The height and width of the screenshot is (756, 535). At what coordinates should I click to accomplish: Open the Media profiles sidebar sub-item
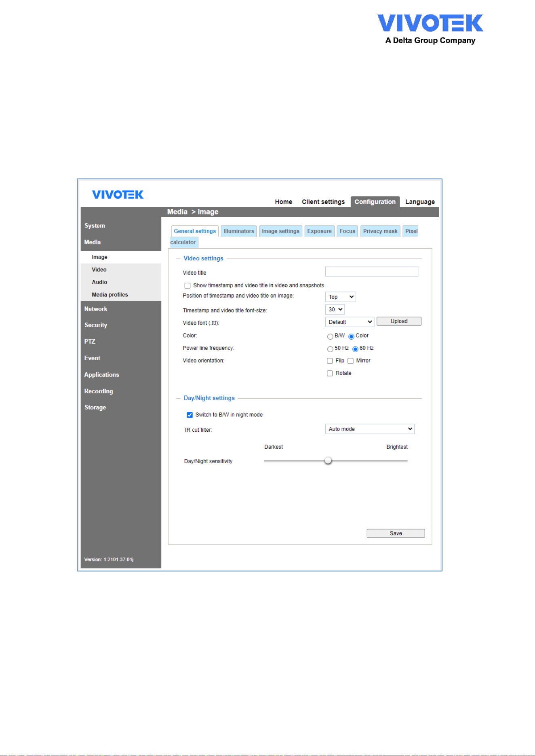click(121, 295)
